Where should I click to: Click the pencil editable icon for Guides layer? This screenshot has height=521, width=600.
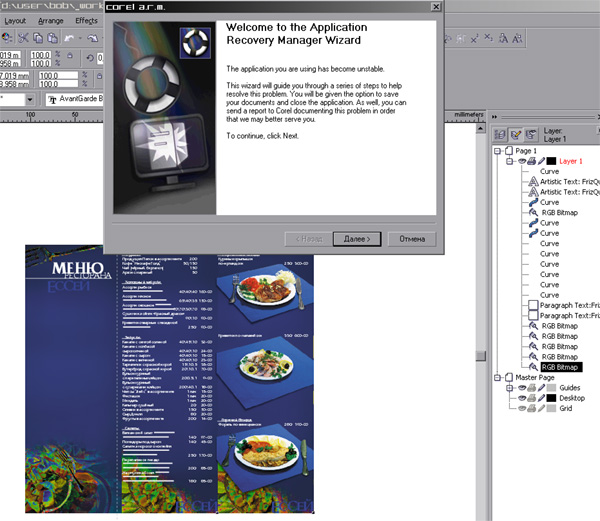[x=541, y=388]
